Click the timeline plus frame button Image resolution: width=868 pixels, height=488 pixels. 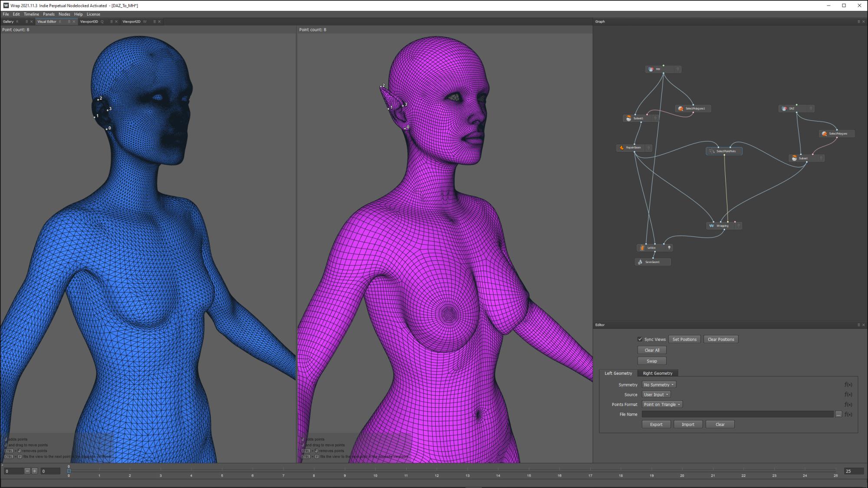[35, 471]
